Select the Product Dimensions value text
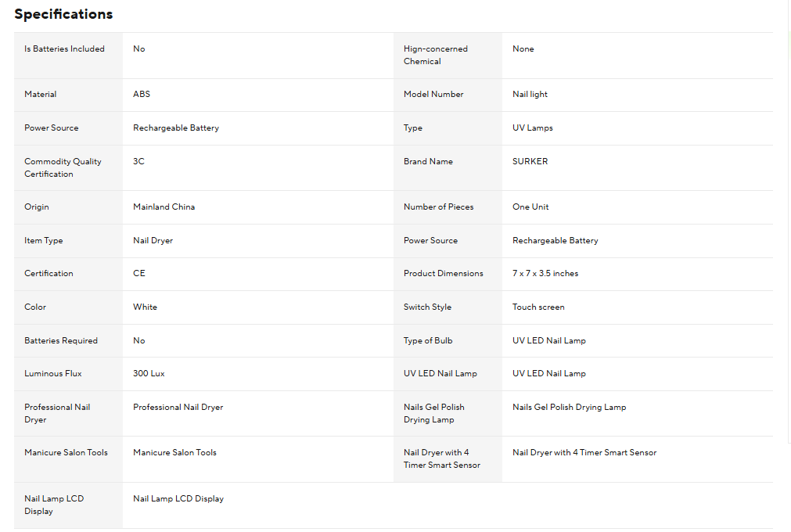 [x=545, y=273]
